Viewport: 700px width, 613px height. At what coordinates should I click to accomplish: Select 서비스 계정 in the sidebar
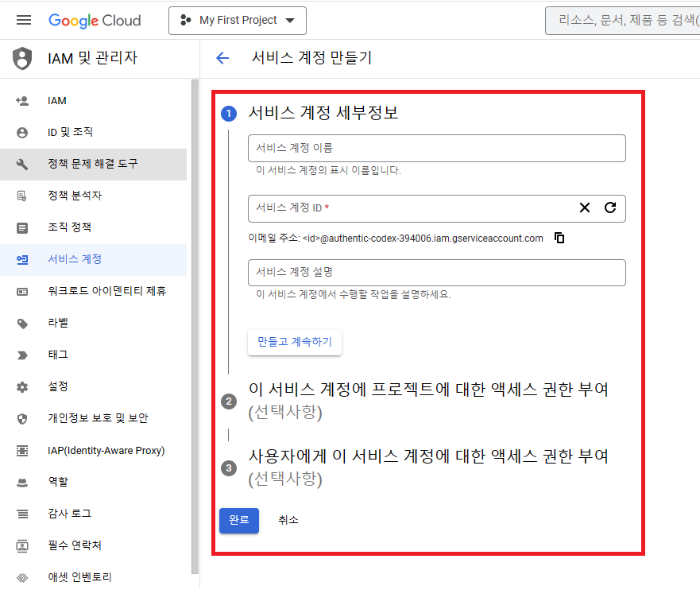[x=74, y=259]
